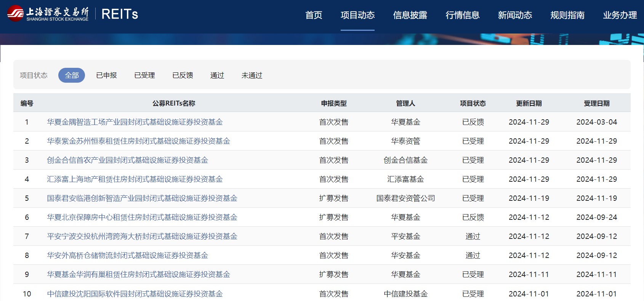Open 平安宁波交投杭州湾跨海大桥 fund link
Image resolution: width=644 pixels, height=301 pixels.
pyautogui.click(x=142, y=236)
